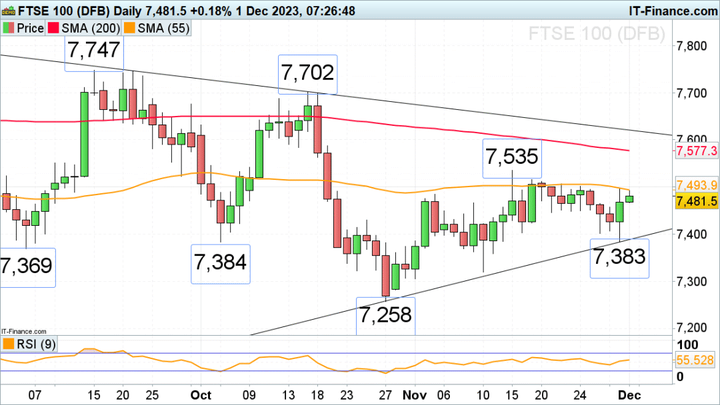Click the 7,383 low price label
The image size is (720, 405).
click(x=619, y=257)
